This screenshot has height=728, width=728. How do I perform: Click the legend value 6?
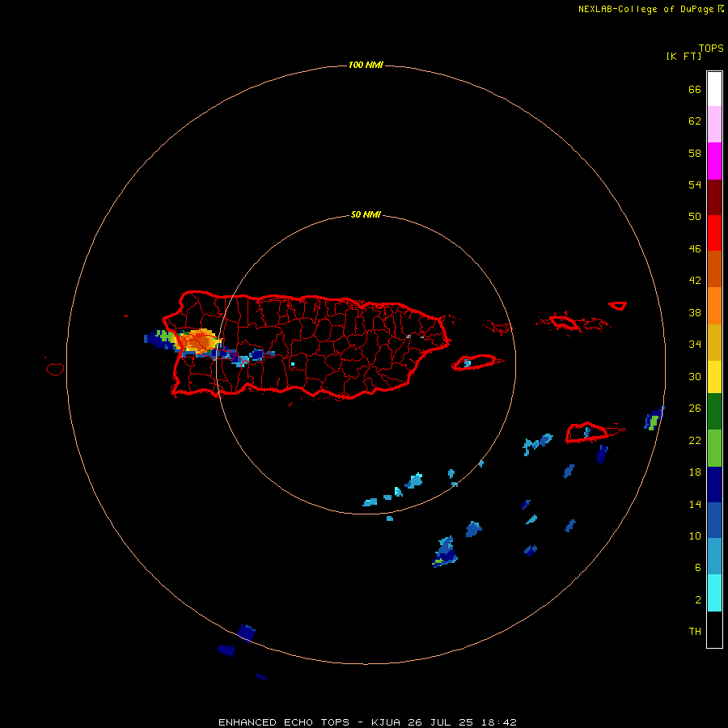point(697,567)
